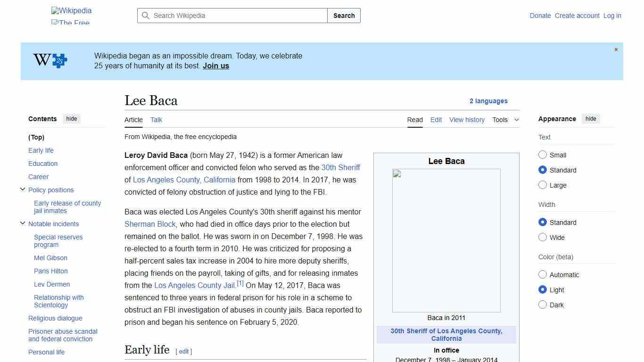Click the Join us link in banner
Viewport: 644px width, 362px height.
tap(215, 66)
